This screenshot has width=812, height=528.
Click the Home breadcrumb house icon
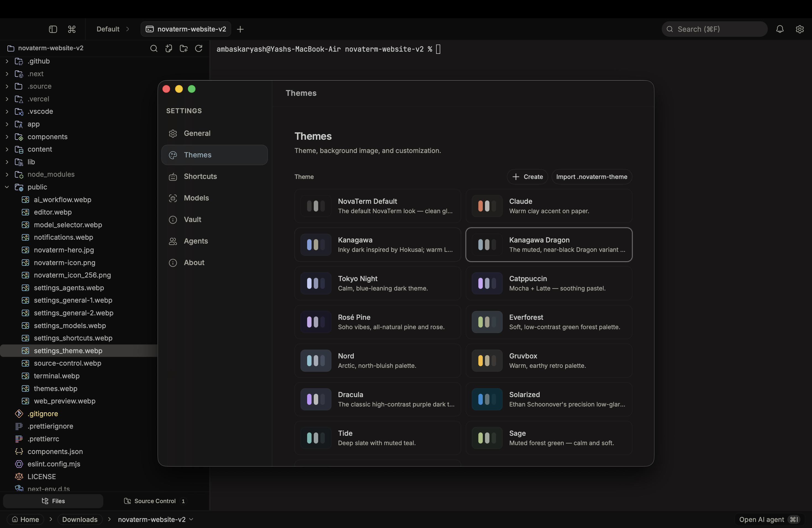(15, 519)
